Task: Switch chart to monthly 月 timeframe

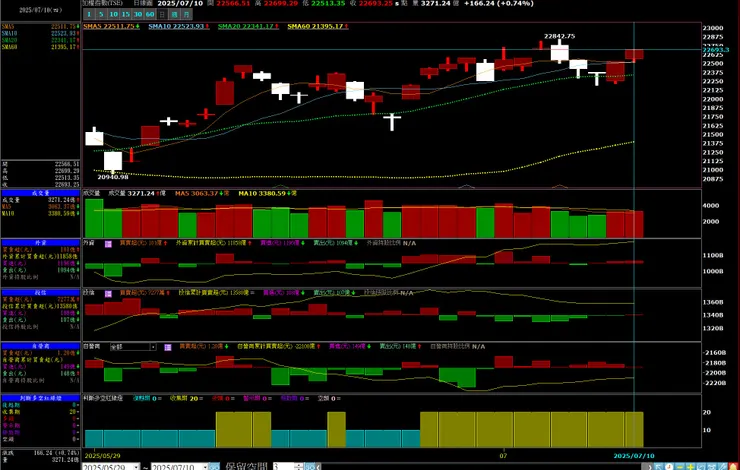Action: (x=187, y=14)
